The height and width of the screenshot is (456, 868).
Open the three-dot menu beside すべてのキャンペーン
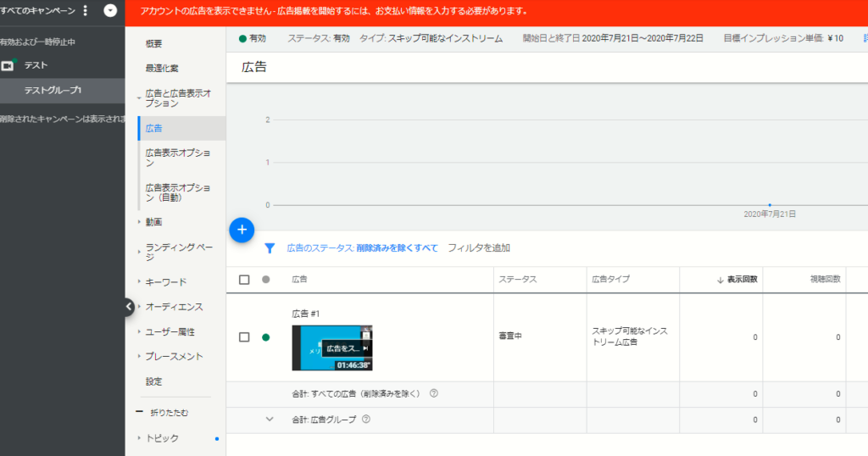(86, 10)
